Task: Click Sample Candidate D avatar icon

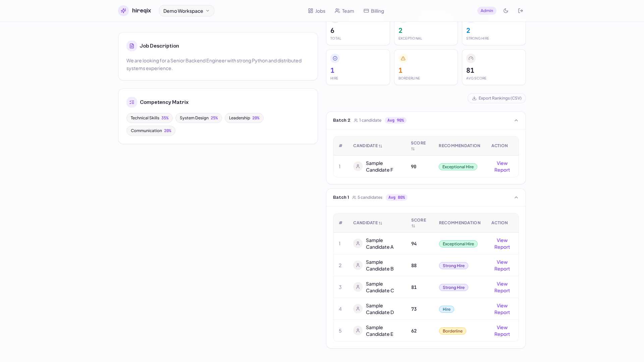Action: (358, 309)
